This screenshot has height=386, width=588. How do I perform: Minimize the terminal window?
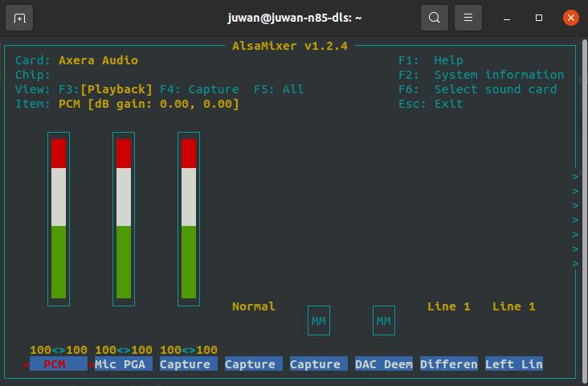coord(507,18)
